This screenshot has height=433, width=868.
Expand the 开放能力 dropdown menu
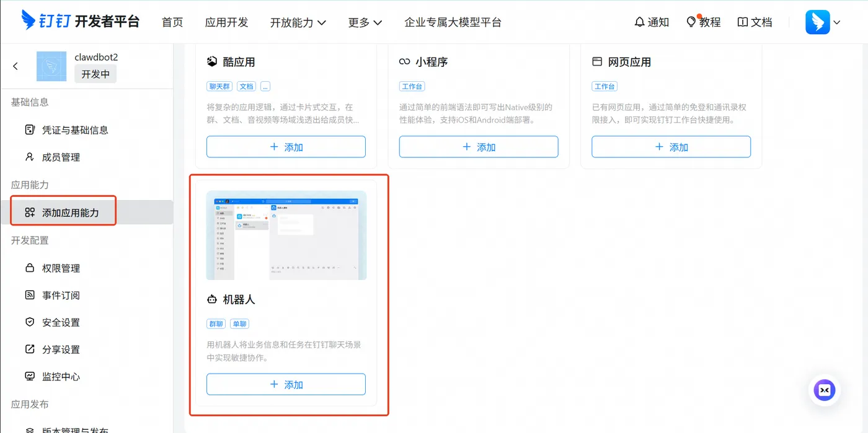pos(298,22)
